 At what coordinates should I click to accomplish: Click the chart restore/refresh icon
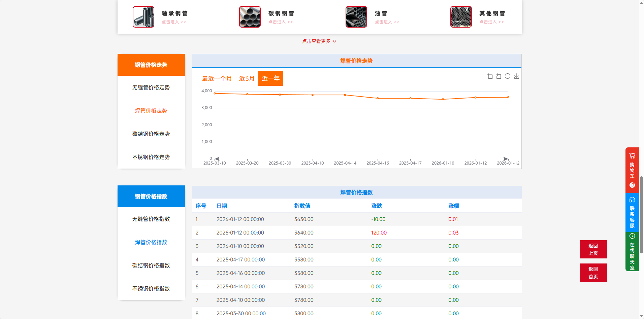[x=508, y=76]
